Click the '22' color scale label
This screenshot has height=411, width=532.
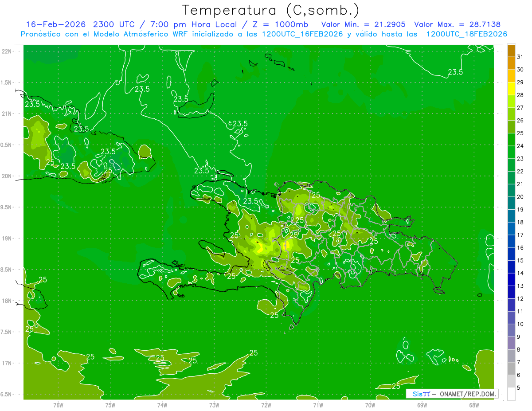click(x=520, y=171)
